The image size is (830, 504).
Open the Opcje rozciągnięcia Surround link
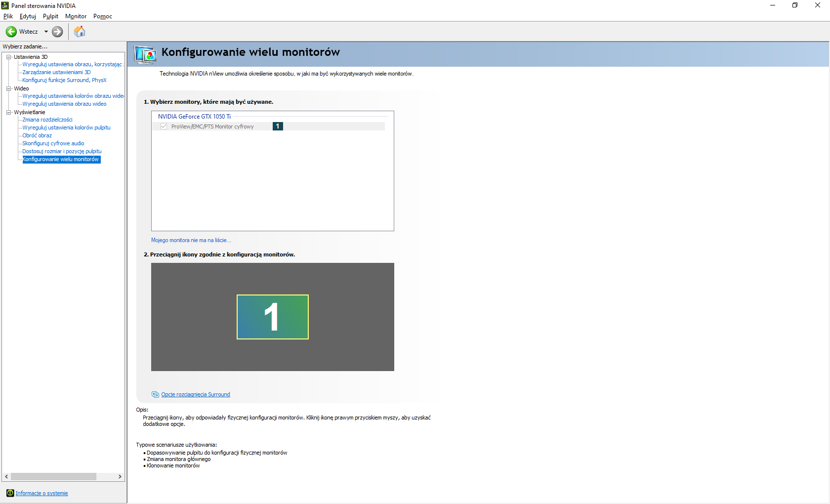tap(196, 394)
